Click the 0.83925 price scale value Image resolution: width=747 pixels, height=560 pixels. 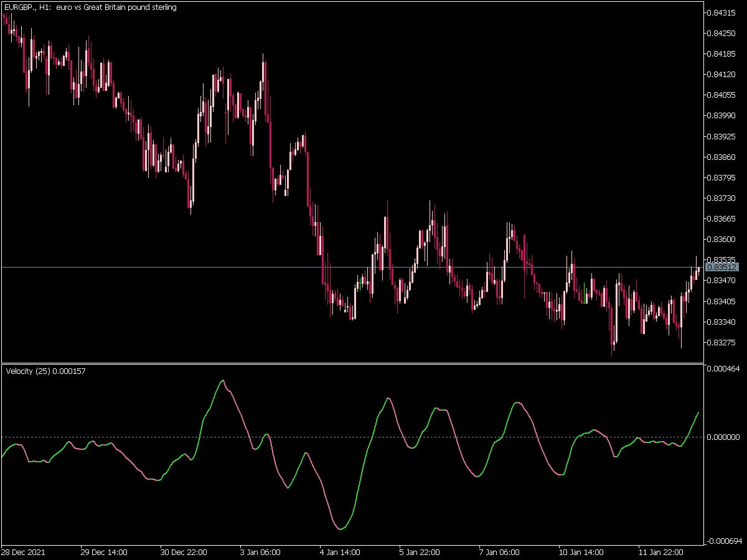[722, 136]
